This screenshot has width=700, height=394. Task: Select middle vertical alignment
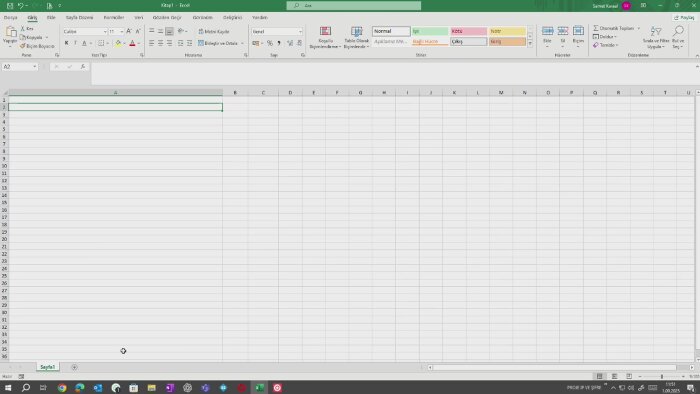160,31
